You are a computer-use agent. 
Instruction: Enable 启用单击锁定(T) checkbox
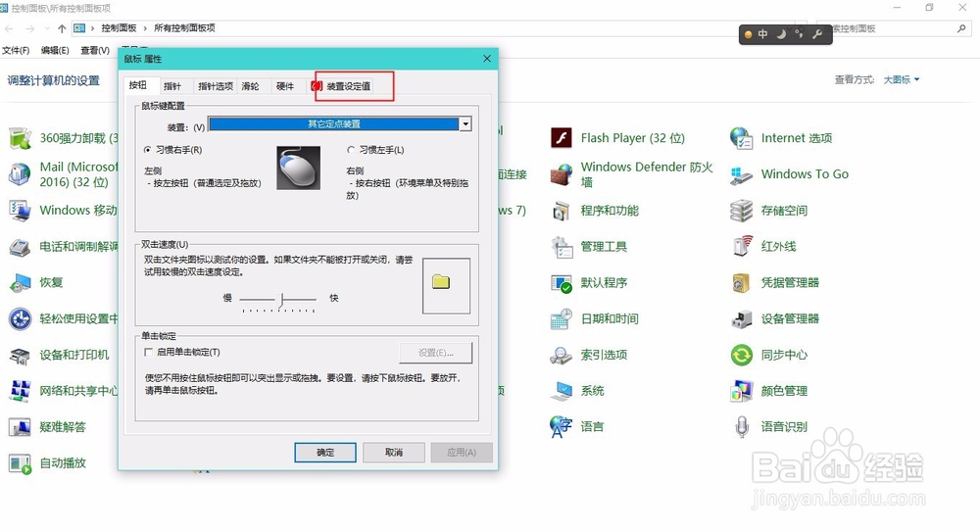coord(148,352)
